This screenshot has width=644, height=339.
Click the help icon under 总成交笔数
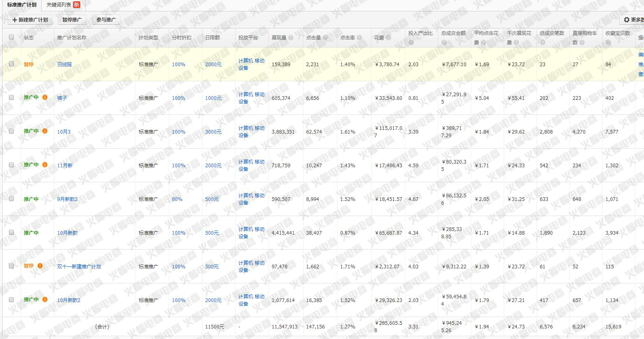point(542,42)
